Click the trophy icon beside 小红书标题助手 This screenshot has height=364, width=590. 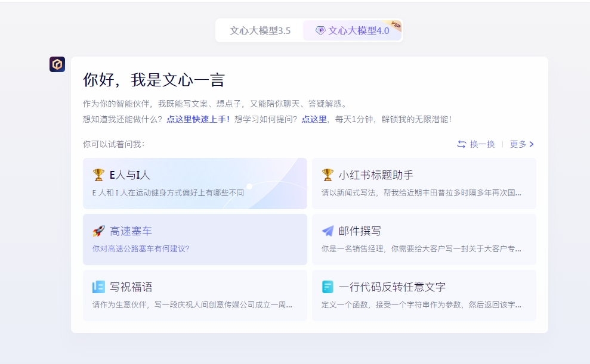328,175
